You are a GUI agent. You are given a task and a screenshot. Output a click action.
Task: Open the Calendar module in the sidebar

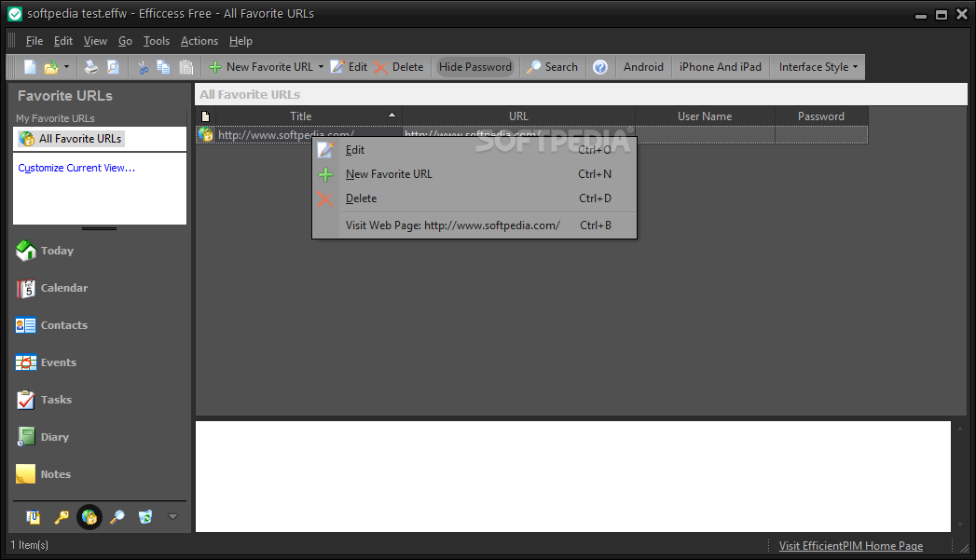point(51,288)
